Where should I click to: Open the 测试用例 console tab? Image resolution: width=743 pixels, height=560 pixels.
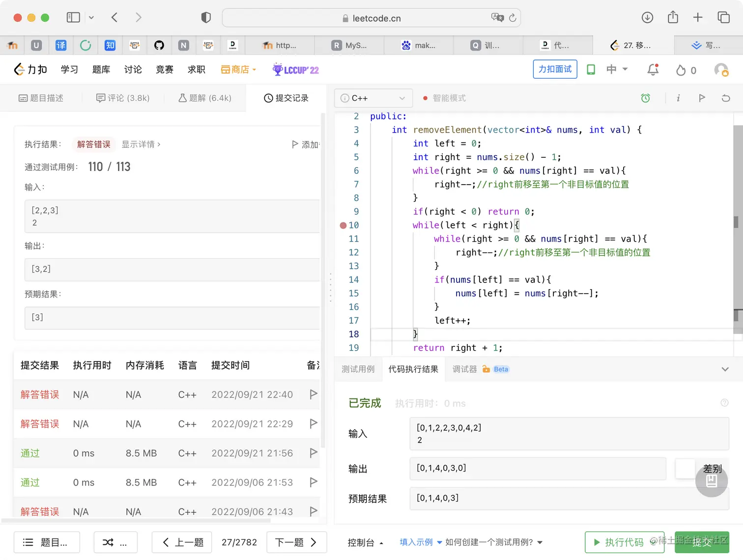point(358,369)
